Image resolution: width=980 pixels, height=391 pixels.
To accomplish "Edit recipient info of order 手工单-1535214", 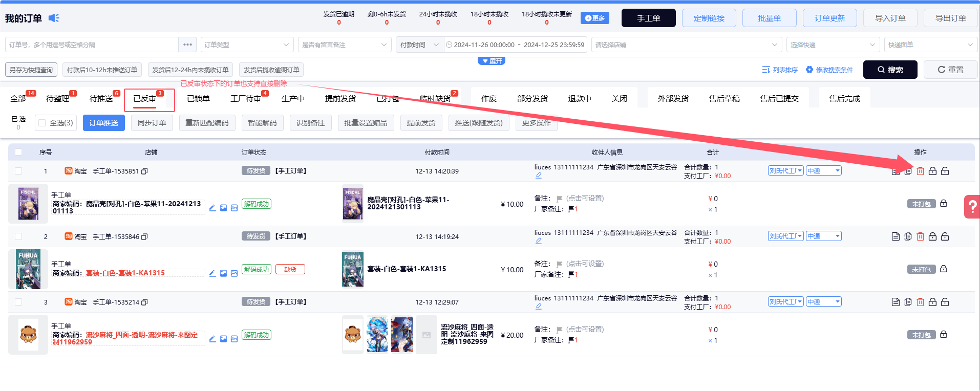I will pyautogui.click(x=539, y=307).
